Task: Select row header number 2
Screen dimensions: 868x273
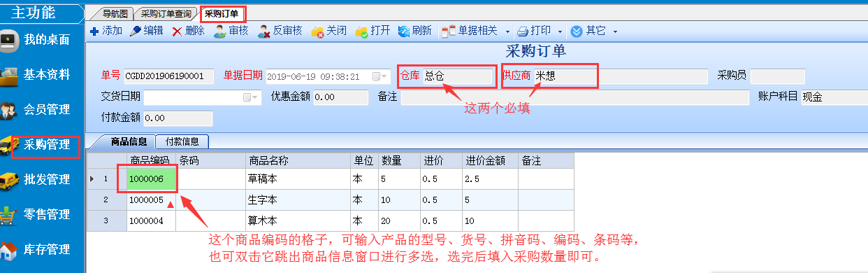Action: [x=107, y=199]
